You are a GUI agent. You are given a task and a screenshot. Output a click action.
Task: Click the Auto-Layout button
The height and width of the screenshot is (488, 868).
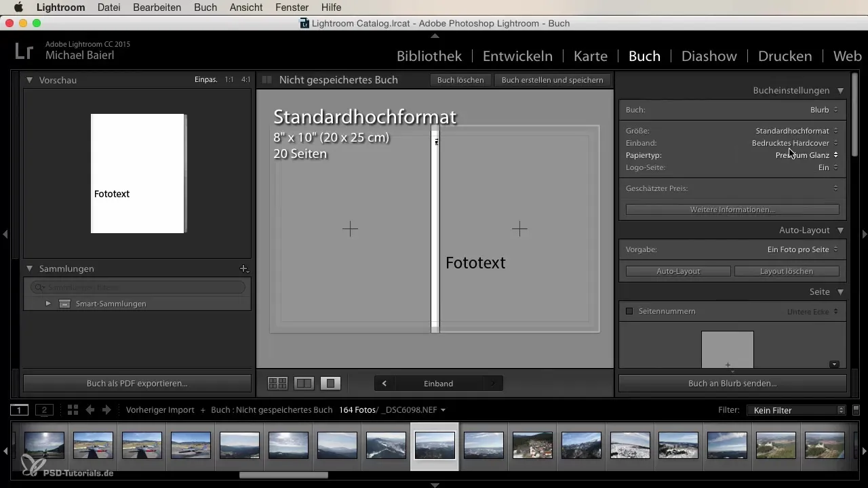click(x=678, y=271)
